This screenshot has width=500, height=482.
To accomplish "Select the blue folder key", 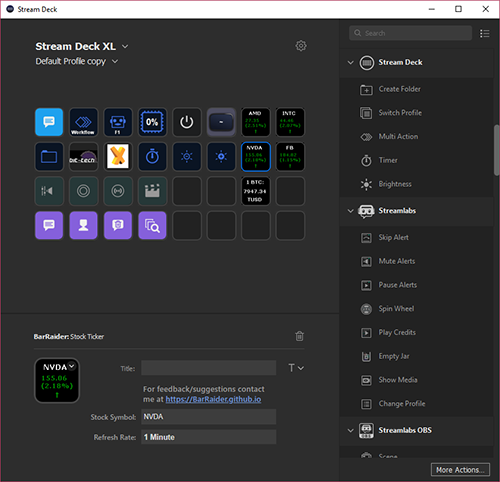I will (x=49, y=156).
